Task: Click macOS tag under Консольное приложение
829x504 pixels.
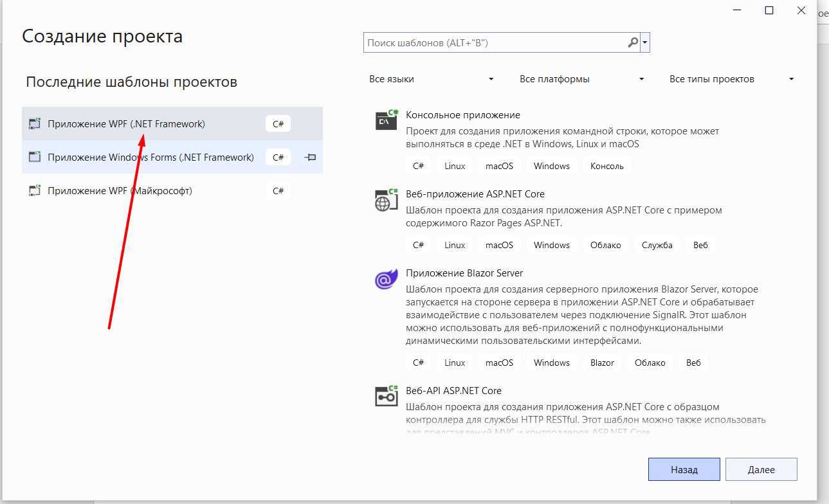Action: [x=499, y=166]
